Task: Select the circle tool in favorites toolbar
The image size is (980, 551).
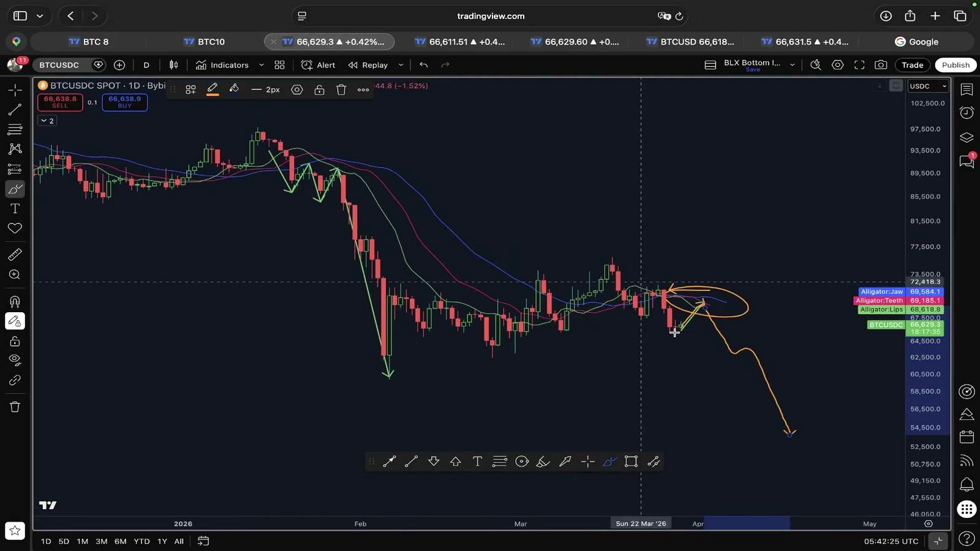Action: 522,462
